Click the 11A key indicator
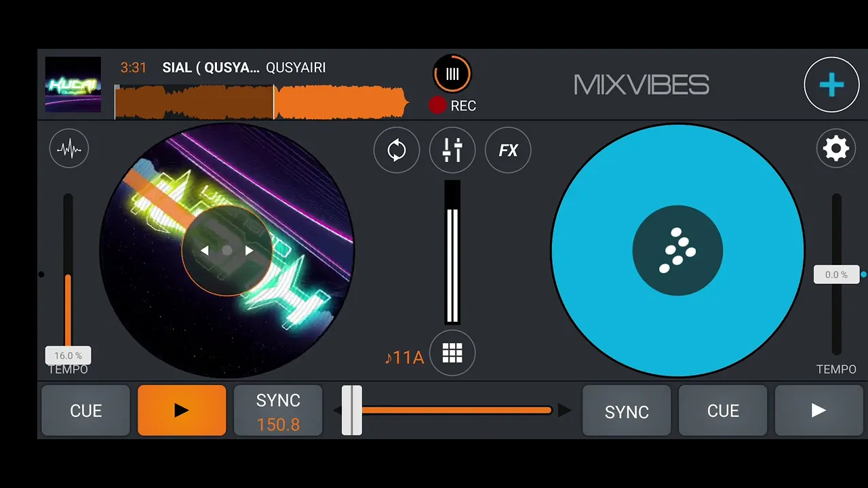The width and height of the screenshot is (868, 488). pyautogui.click(x=404, y=357)
